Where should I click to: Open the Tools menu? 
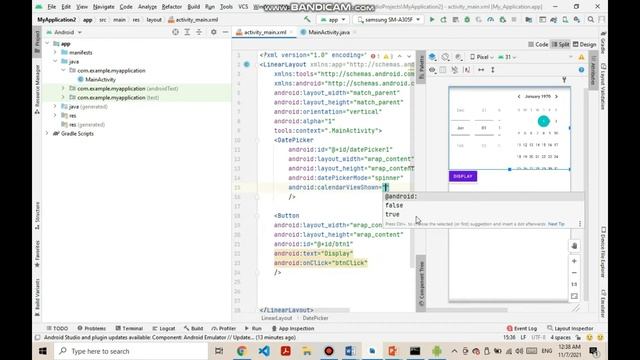click(226, 7)
